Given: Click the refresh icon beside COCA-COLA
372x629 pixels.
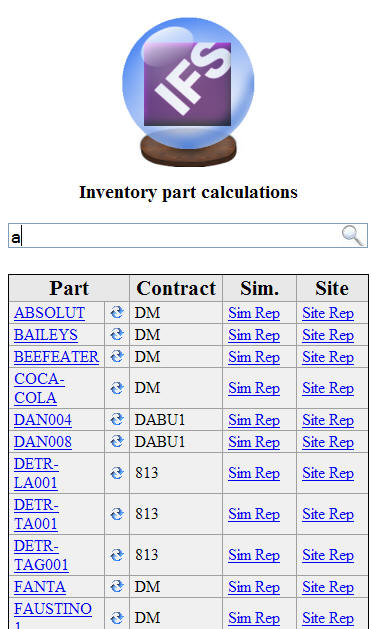Looking at the screenshot, I should [x=117, y=388].
